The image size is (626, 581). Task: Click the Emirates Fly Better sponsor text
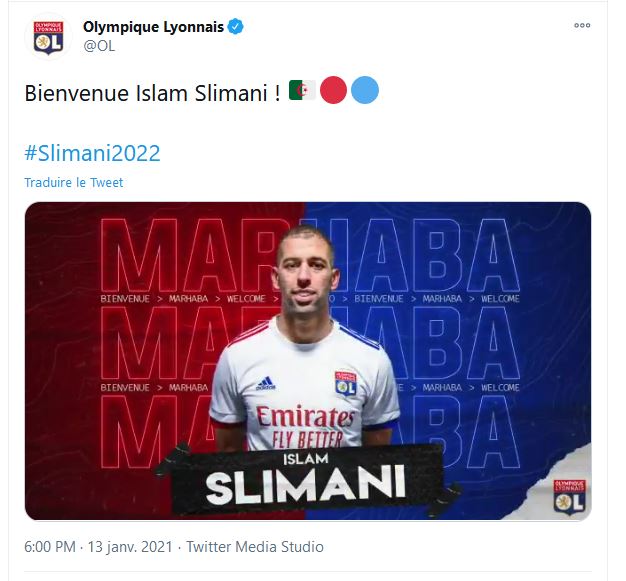click(306, 426)
